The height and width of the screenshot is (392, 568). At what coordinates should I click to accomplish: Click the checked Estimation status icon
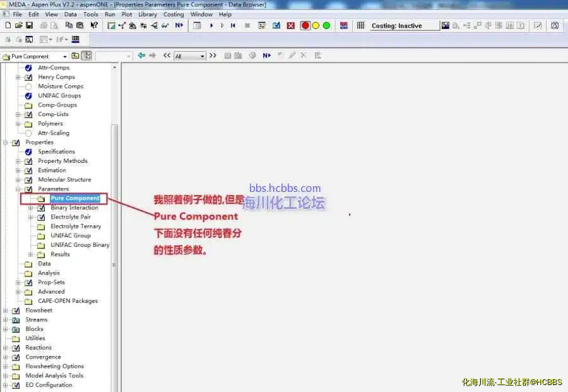point(28,170)
